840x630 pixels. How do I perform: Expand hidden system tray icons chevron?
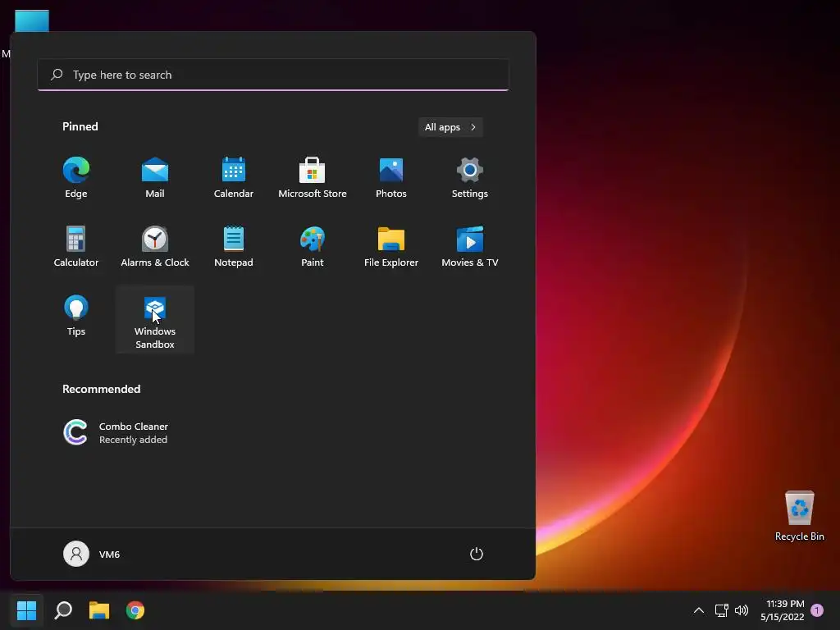point(699,610)
